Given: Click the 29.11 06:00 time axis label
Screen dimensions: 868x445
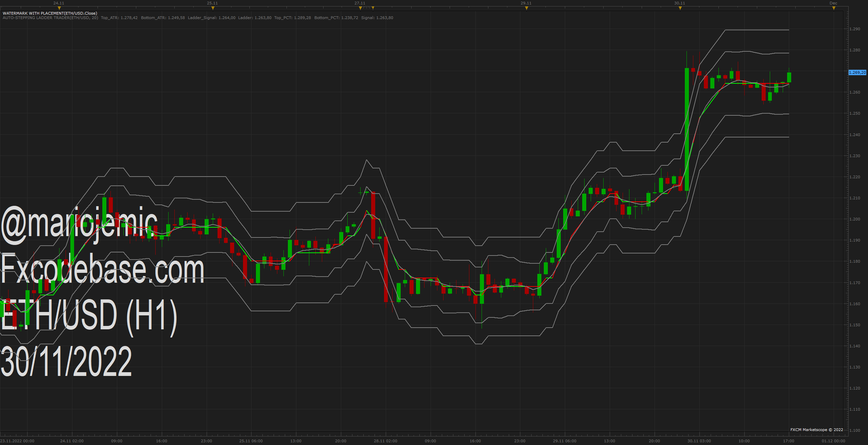Looking at the screenshot, I should pos(565,441).
